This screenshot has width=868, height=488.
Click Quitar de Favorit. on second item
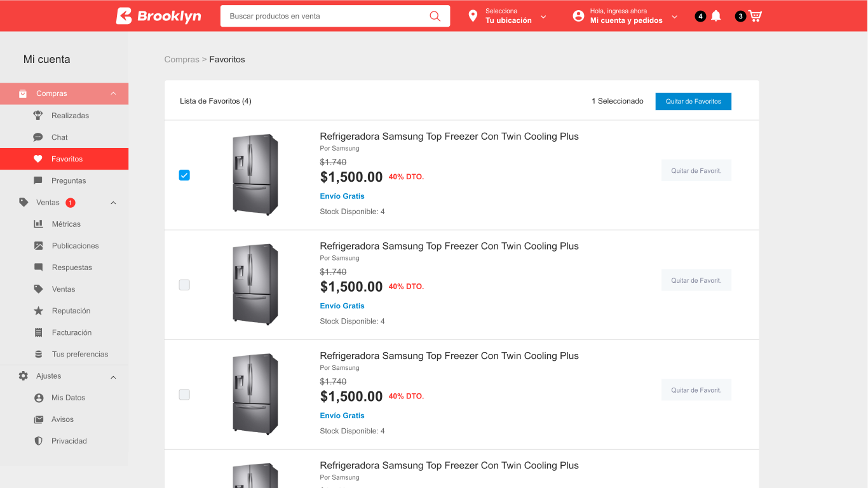pos(696,280)
